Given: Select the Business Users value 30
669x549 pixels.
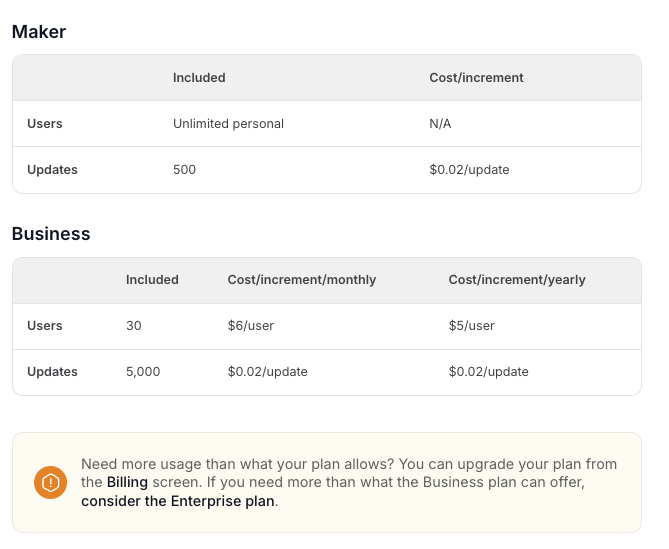Looking at the screenshot, I should coord(134,326).
